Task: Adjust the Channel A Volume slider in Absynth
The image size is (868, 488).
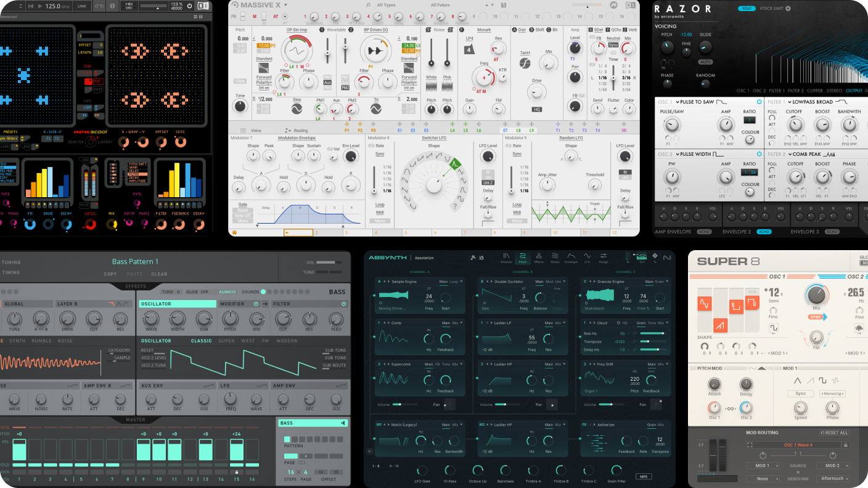Action: click(404, 405)
